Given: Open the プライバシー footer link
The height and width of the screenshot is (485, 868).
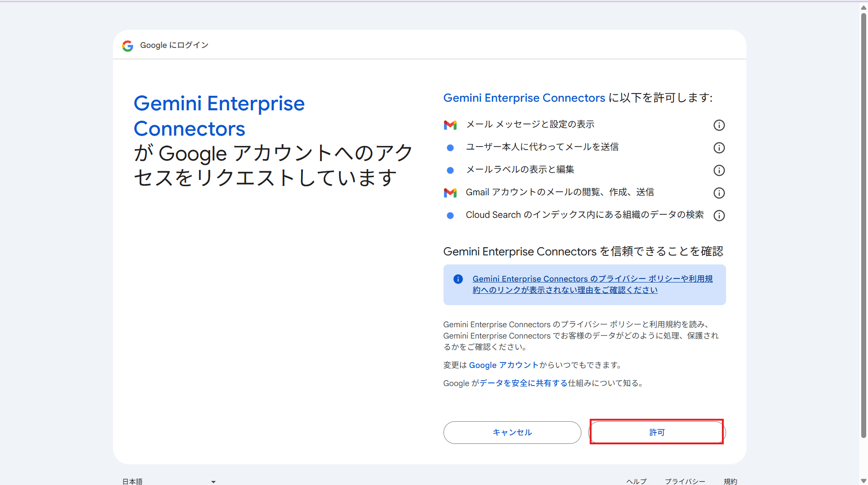Looking at the screenshot, I should coord(685,481).
